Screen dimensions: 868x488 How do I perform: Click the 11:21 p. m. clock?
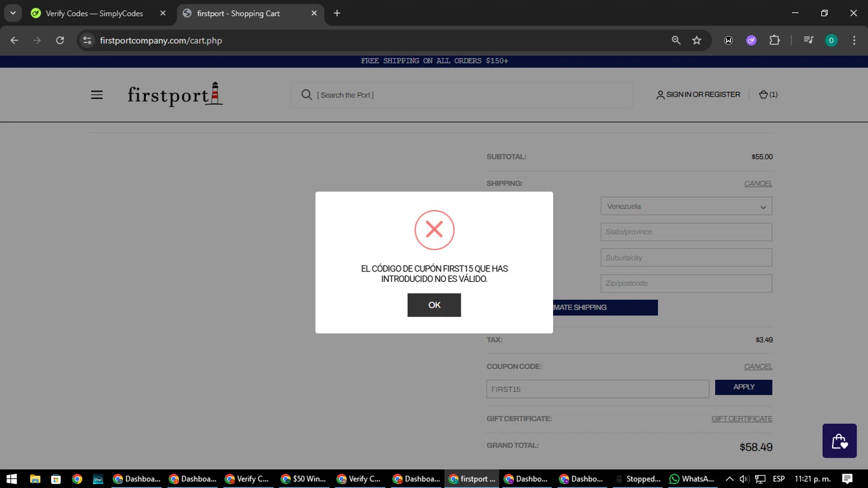point(812,479)
